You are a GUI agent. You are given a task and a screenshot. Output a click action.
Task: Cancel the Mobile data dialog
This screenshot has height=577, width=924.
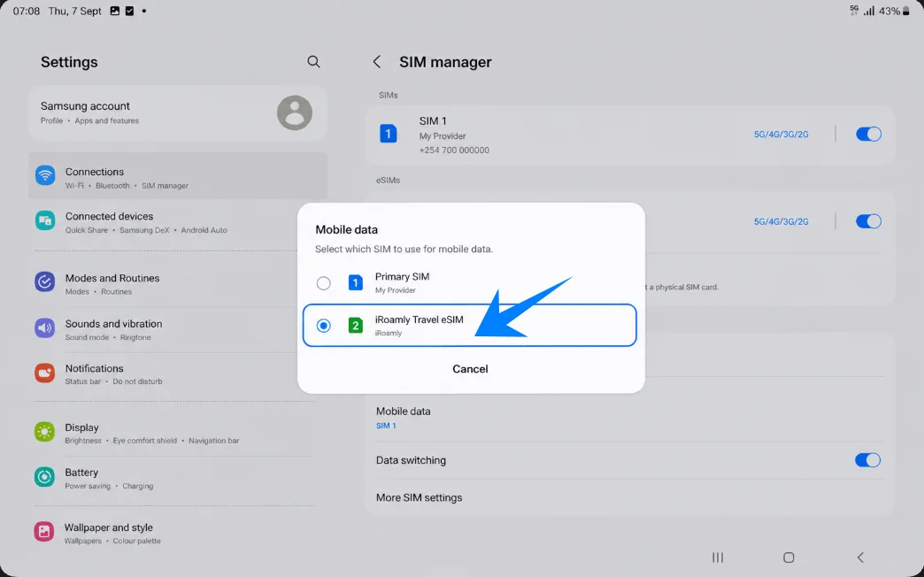[470, 369]
